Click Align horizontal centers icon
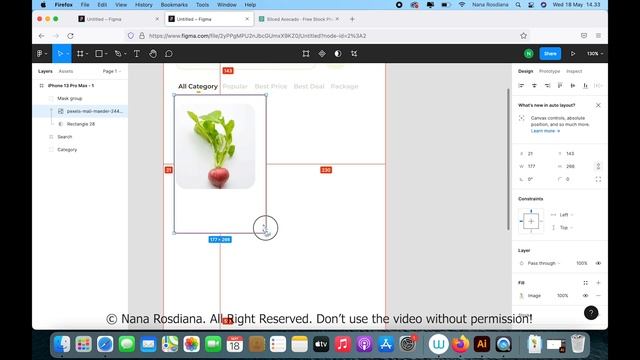The width and height of the screenshot is (640, 360). tap(534, 85)
